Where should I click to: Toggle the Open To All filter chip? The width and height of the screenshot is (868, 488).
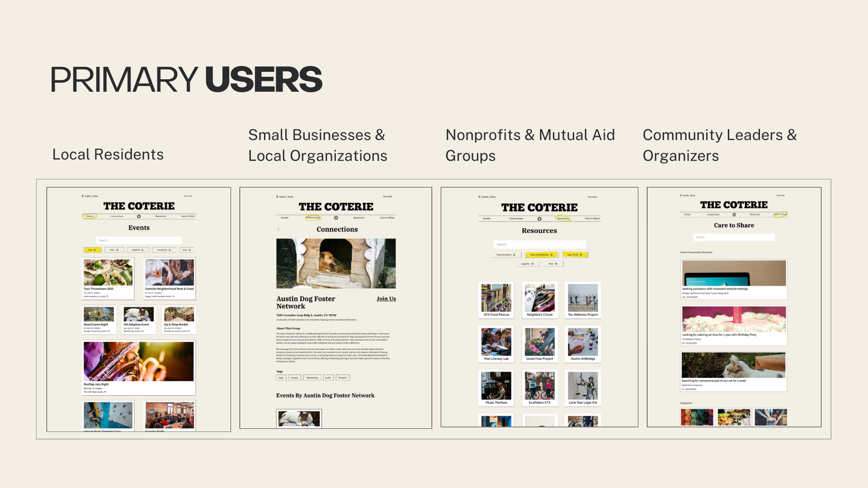(575, 255)
